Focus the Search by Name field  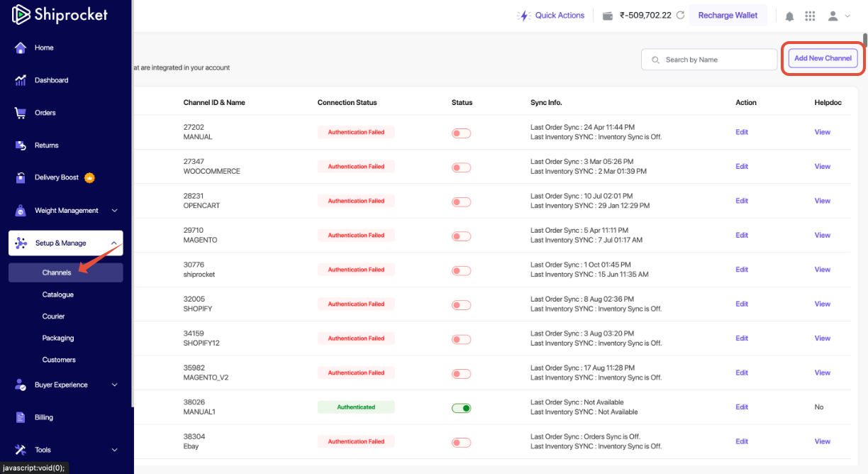pos(709,60)
